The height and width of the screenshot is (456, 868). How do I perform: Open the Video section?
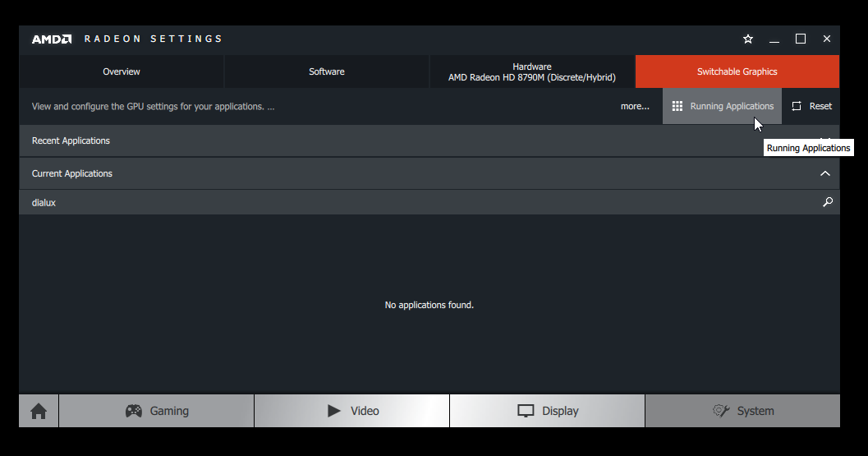coord(352,411)
